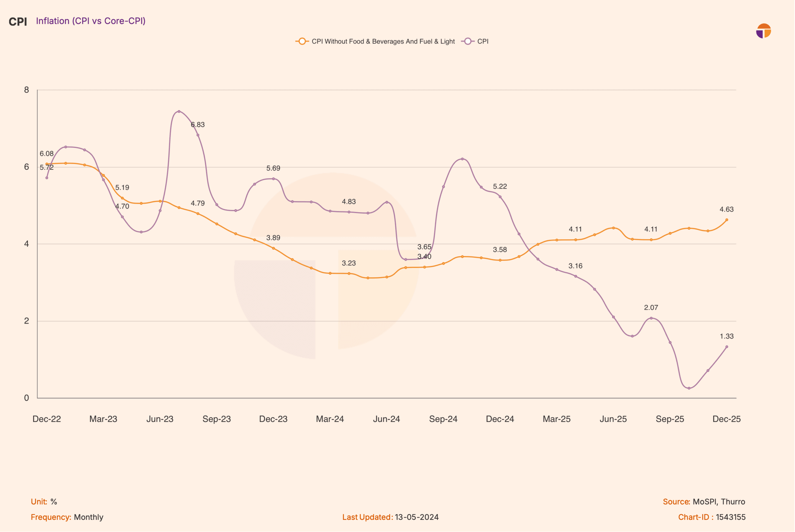The image size is (795, 532).
Task: Click the bold 'CPI' heading at top left
Action: tap(18, 22)
